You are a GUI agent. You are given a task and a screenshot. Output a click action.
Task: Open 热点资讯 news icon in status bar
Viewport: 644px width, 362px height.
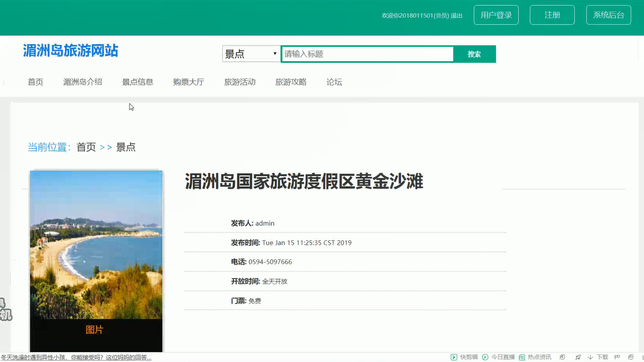click(522, 357)
